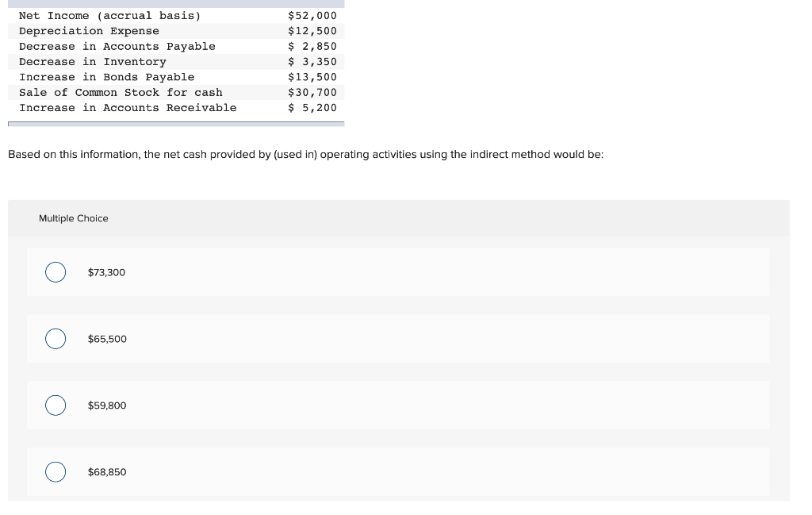The height and width of the screenshot is (515, 812).
Task: Select the radio button for $65,500
Action: tap(56, 338)
